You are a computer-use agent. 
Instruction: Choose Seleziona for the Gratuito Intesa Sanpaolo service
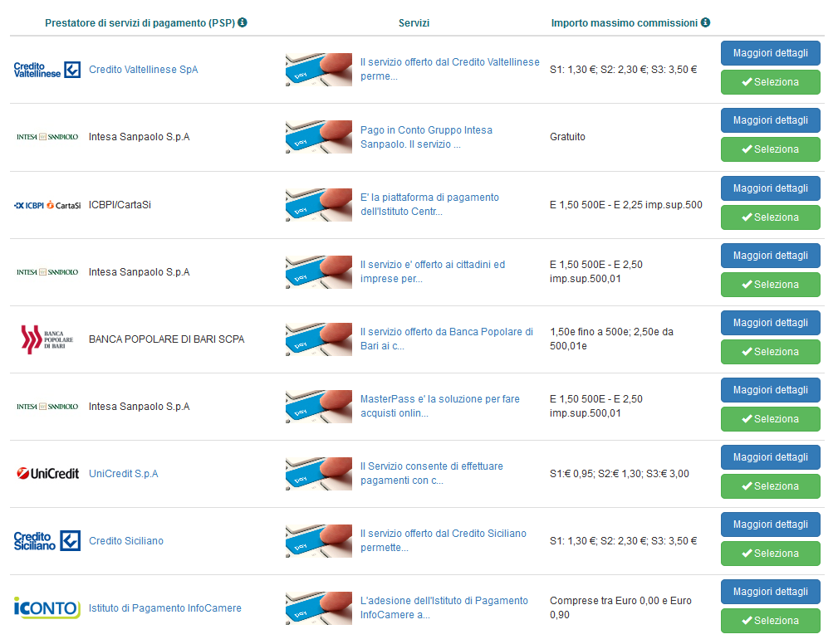point(770,149)
